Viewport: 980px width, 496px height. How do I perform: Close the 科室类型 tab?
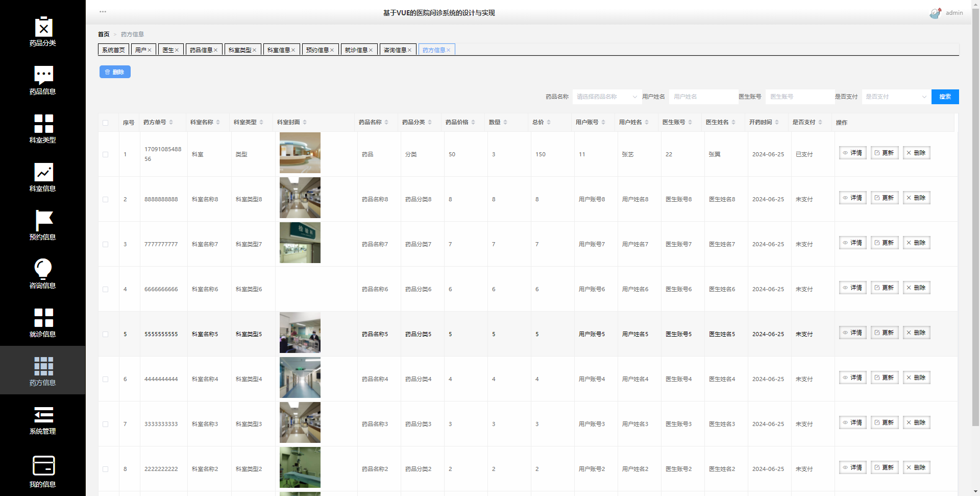pos(255,50)
